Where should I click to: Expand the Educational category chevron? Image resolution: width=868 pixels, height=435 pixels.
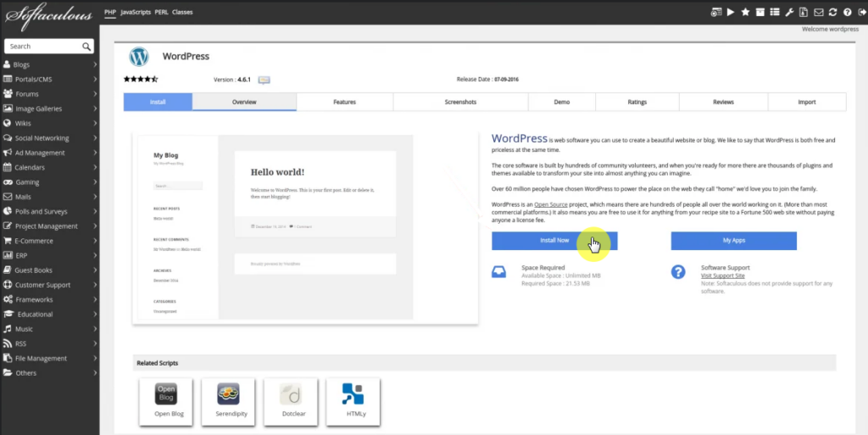tap(95, 314)
